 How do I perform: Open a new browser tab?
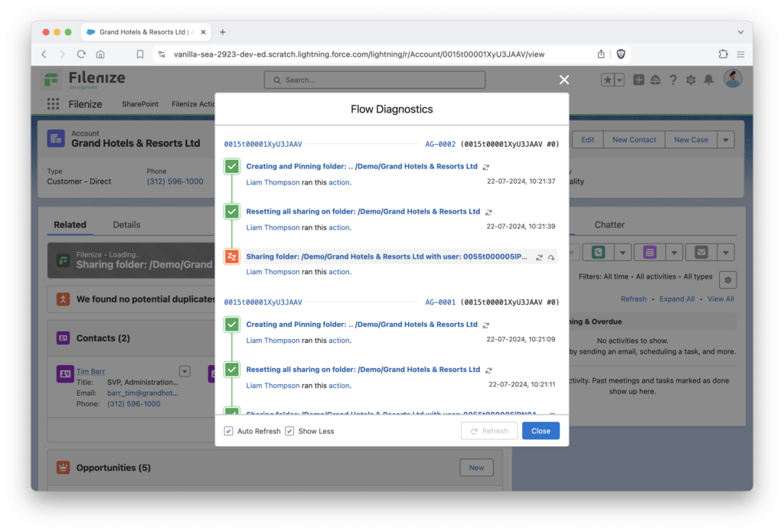coord(223,32)
